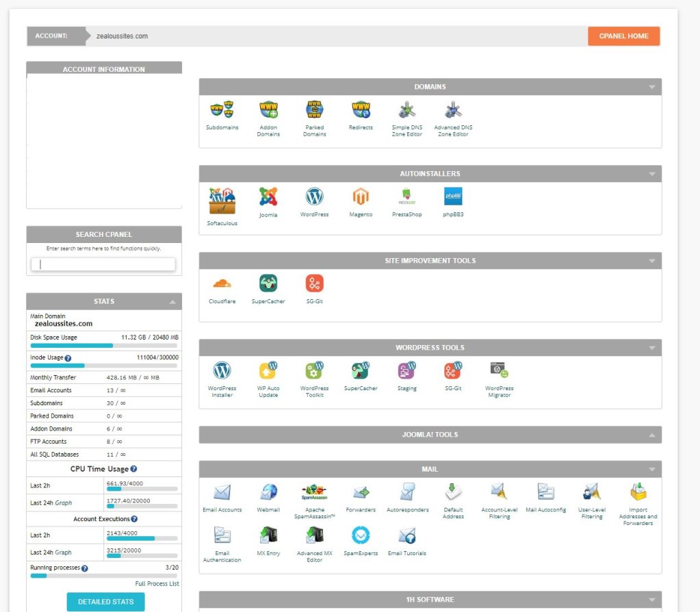Open the PrestaShop autoinstaller
Image resolution: width=700 pixels, height=612 pixels.
[x=406, y=196]
